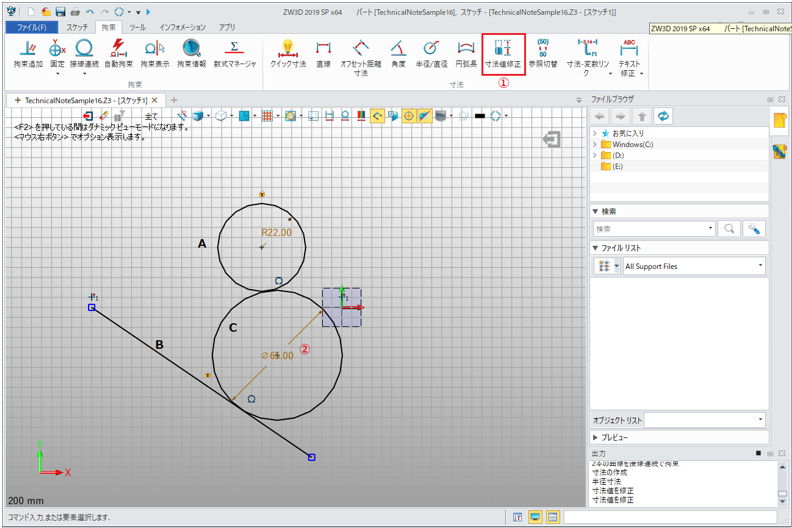The width and height of the screenshot is (792, 528).
Task: Toggle the highlighted blue plane display icon
Action: (424, 116)
